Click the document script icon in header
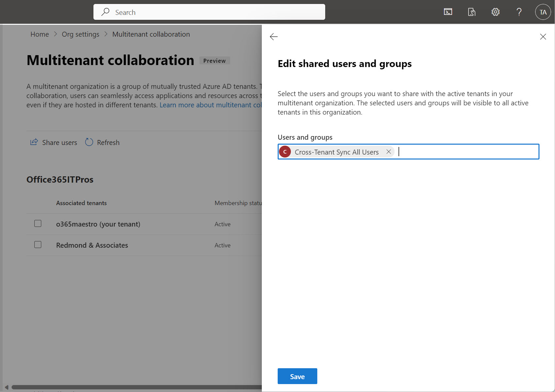The image size is (555, 392). (472, 12)
